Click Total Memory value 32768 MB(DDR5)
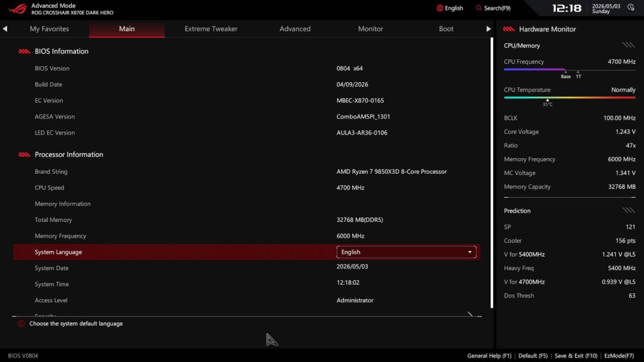This screenshot has width=644, height=362. [x=360, y=220]
